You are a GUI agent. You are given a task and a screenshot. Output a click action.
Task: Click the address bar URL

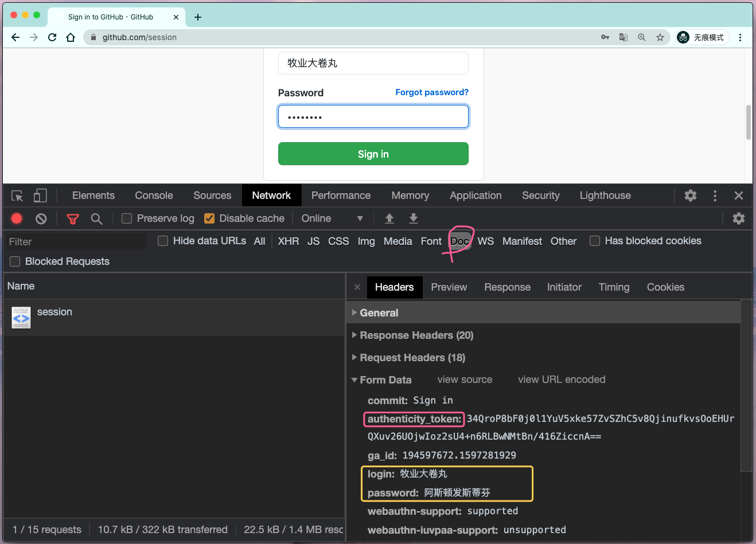[x=139, y=37]
